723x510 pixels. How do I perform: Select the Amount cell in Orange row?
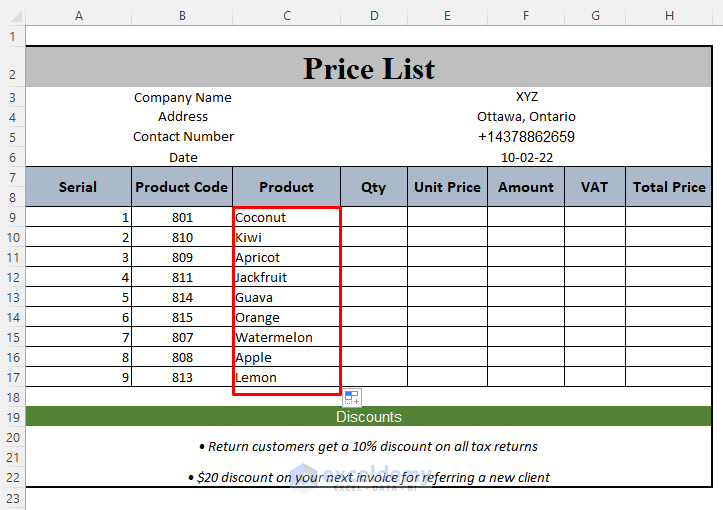point(526,317)
